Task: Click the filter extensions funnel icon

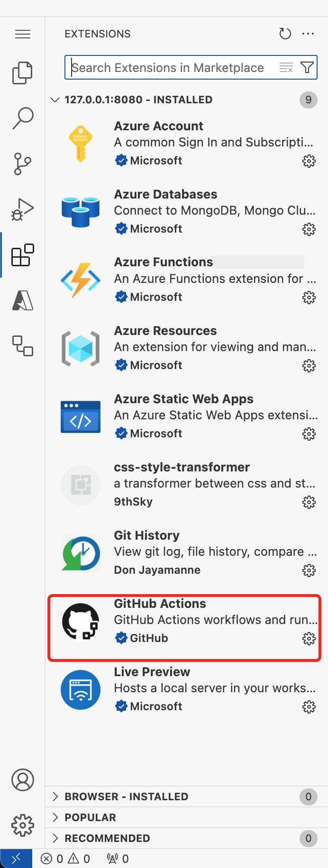Action: 307,68
